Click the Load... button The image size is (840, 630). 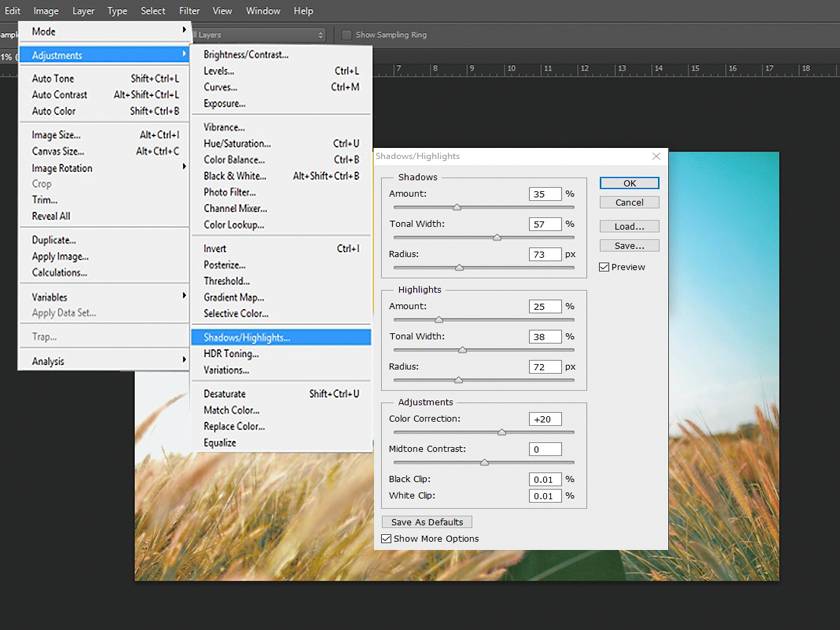pyautogui.click(x=629, y=226)
